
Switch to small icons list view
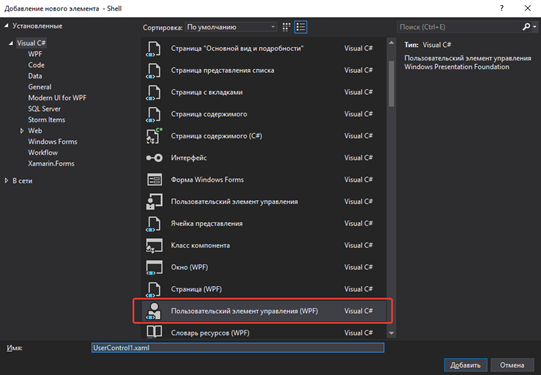[301, 27]
